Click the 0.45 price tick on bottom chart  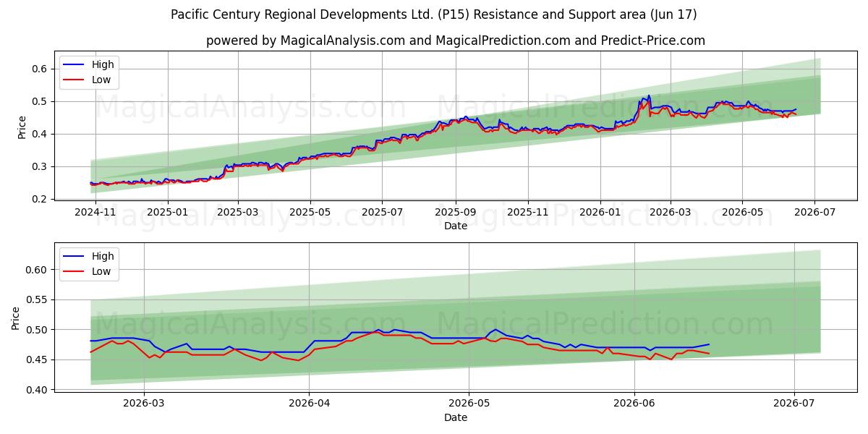tap(37, 359)
